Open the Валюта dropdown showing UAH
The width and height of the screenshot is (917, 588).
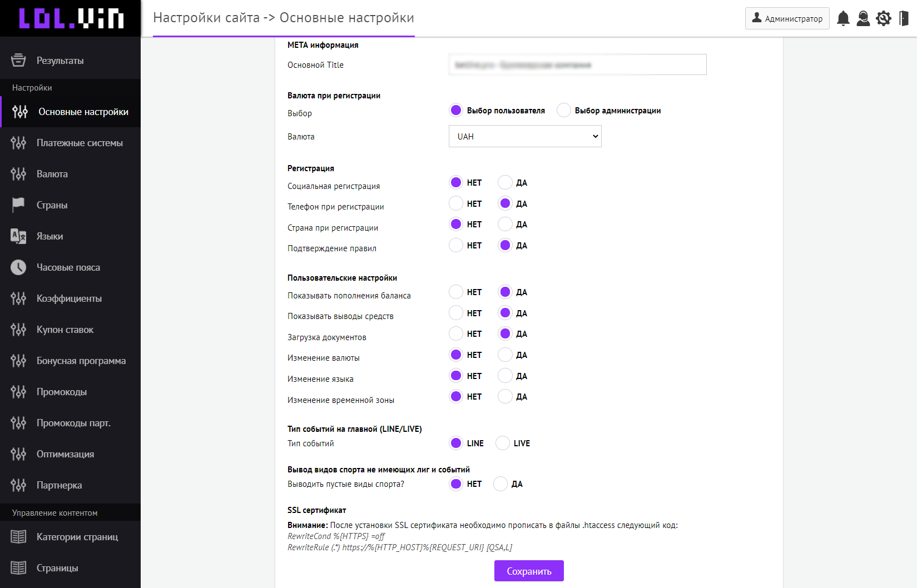[x=525, y=136]
